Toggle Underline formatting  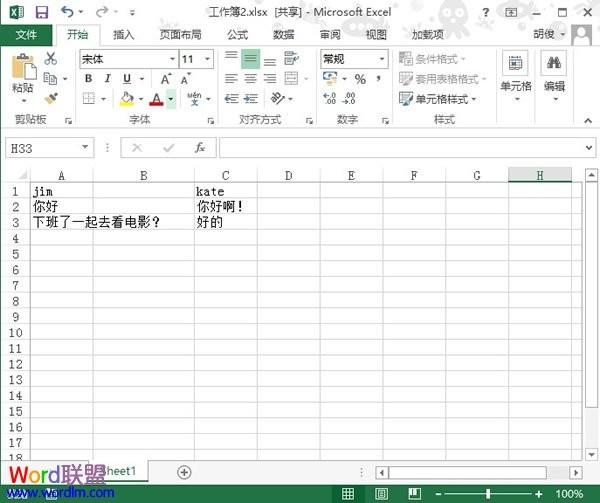[x=127, y=79]
